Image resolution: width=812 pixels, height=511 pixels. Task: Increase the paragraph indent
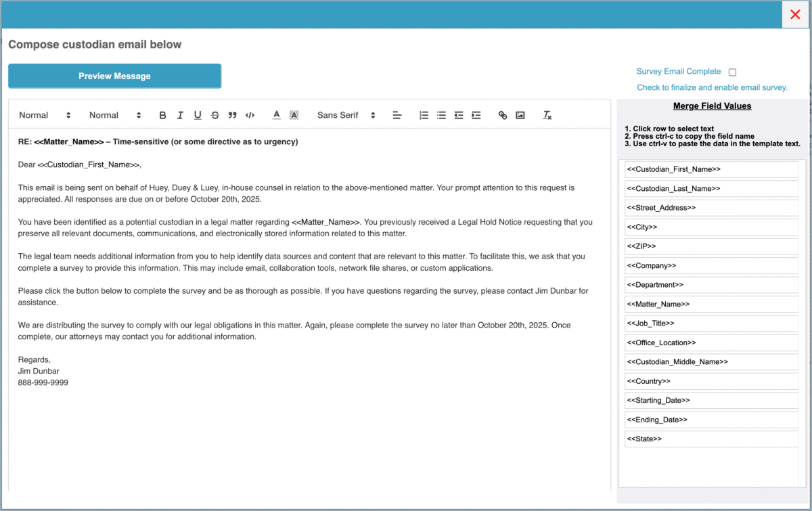tap(476, 115)
